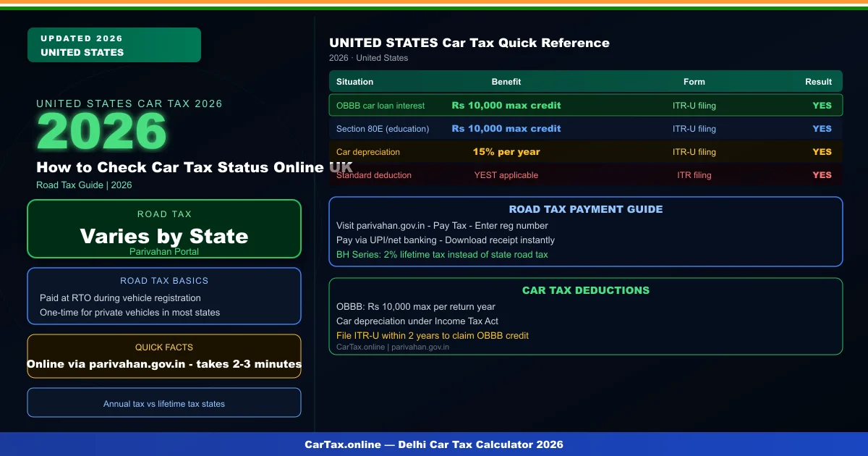Open the "Parivahan Portal" link

[164, 252]
